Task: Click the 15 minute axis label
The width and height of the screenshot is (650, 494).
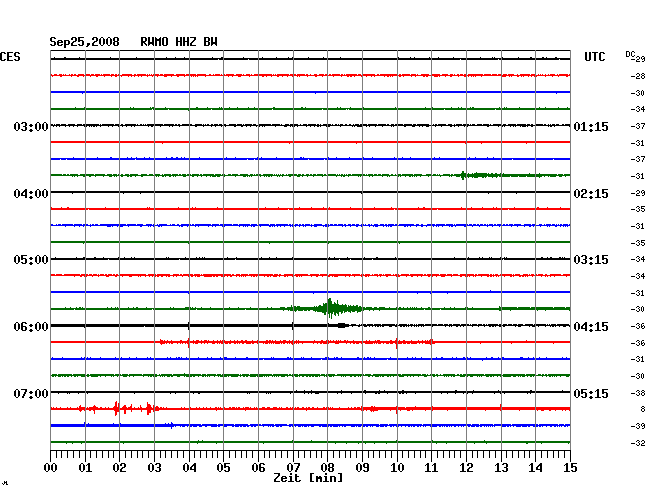Action: click(570, 468)
